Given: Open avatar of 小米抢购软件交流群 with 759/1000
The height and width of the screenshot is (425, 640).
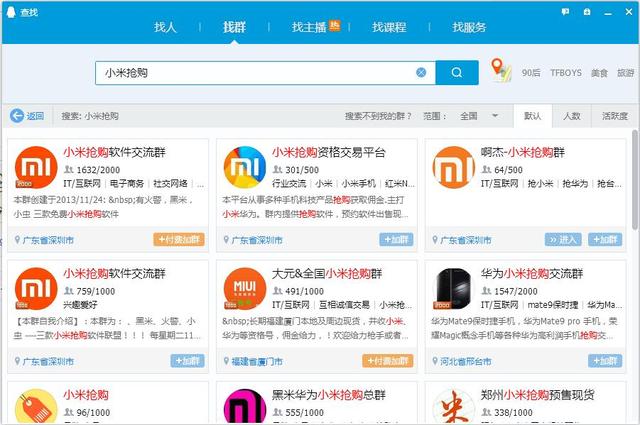Looking at the screenshot, I should (x=36, y=289).
